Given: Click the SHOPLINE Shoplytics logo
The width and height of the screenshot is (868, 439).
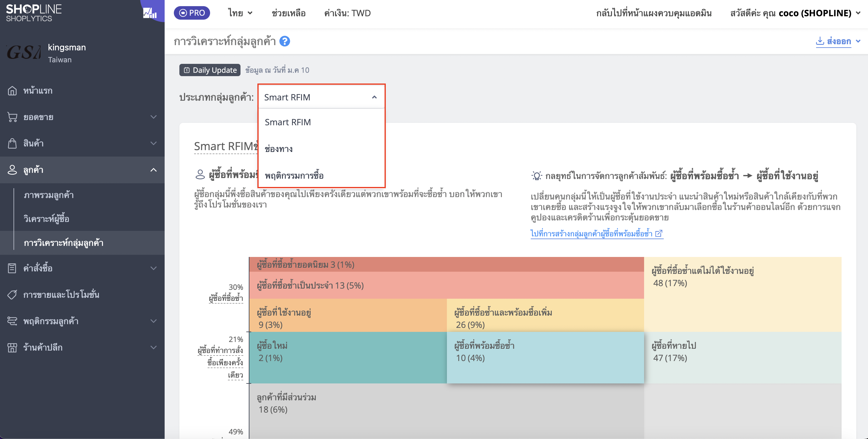Looking at the screenshot, I should click(34, 13).
